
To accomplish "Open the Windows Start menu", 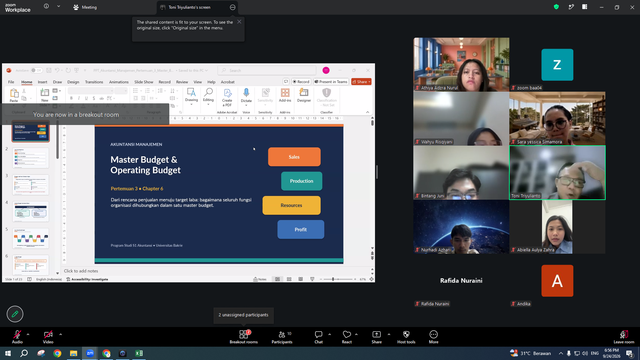I will (x=8, y=353).
